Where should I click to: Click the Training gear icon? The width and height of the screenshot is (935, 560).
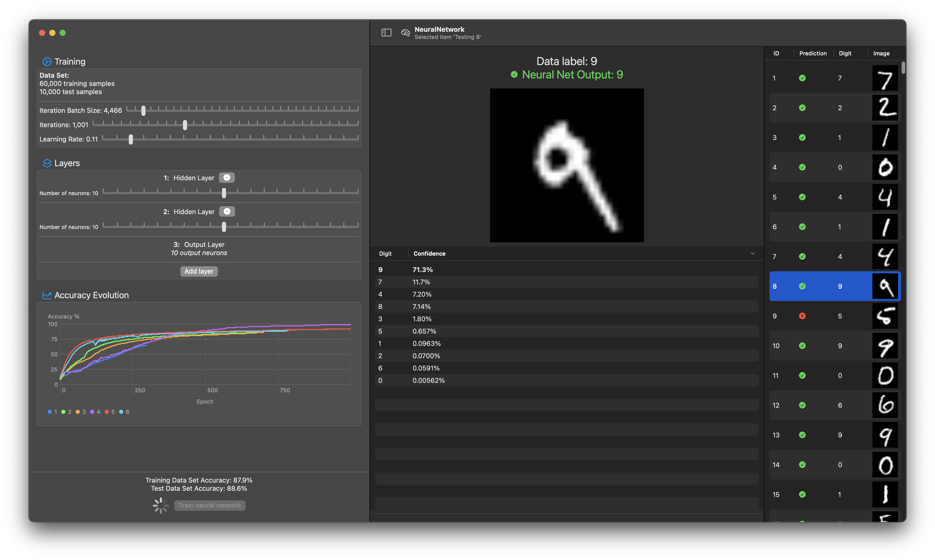[x=47, y=62]
